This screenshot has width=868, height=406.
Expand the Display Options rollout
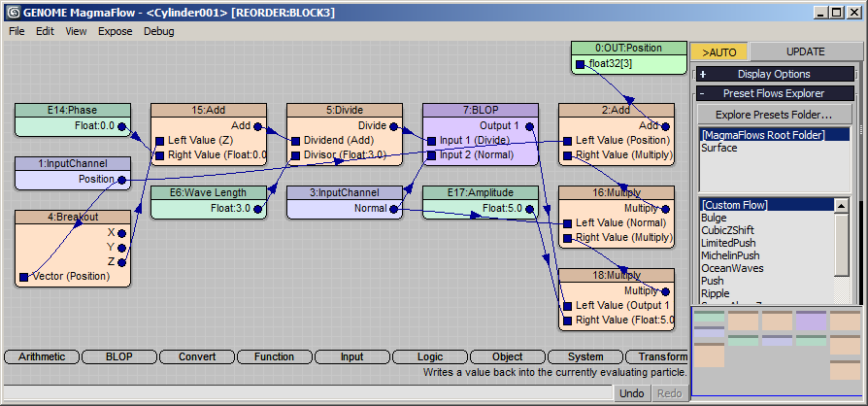775,74
